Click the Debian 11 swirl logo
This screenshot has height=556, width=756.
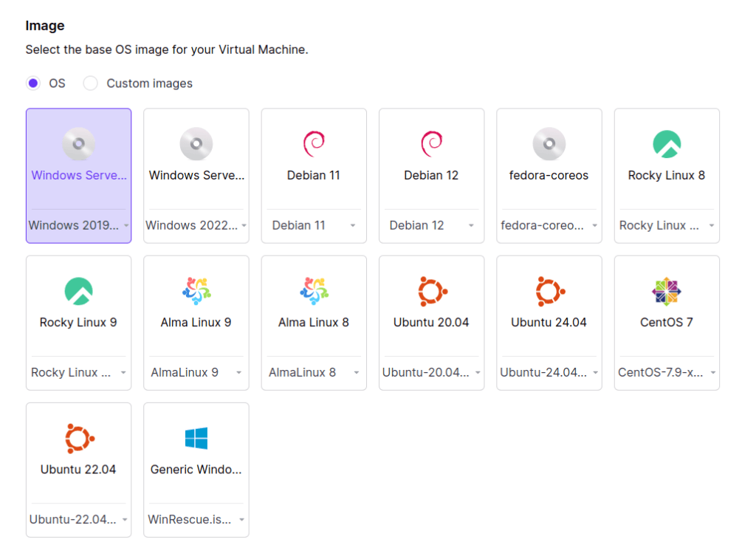tap(314, 143)
